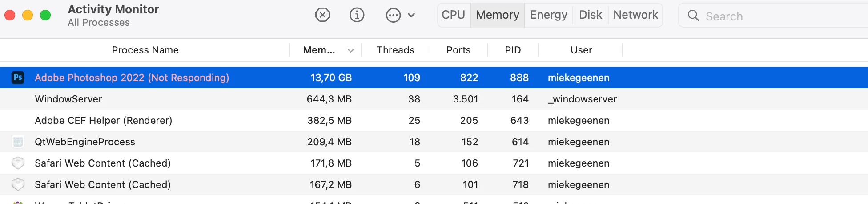Viewport: 868px width, 204px height.
Task: Select the QtWebEngineProcess name
Action: click(x=85, y=142)
